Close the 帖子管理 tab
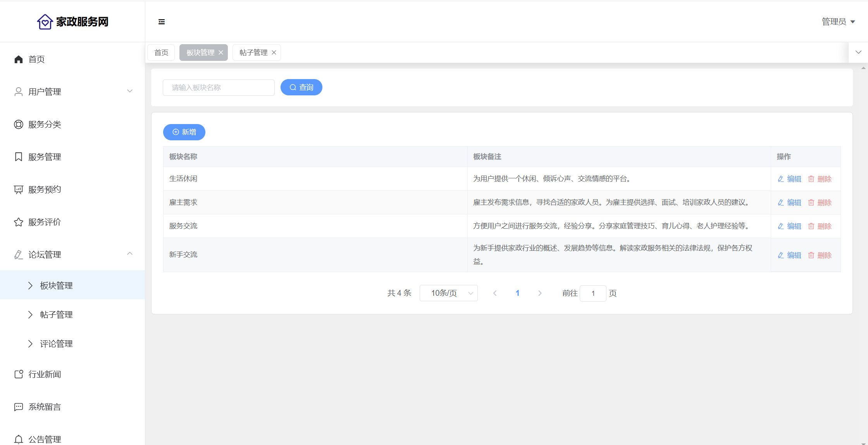Image resolution: width=868 pixels, height=445 pixels. (x=274, y=53)
